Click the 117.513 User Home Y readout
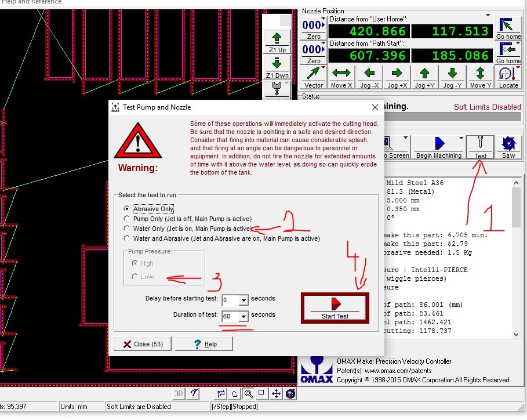 point(452,31)
